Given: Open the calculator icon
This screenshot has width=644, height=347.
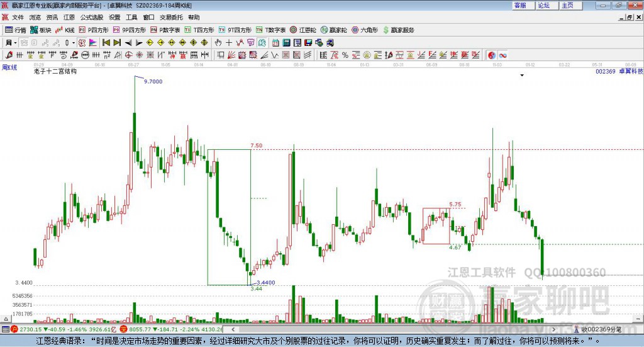Looking at the screenshot, I should tap(286, 43).
